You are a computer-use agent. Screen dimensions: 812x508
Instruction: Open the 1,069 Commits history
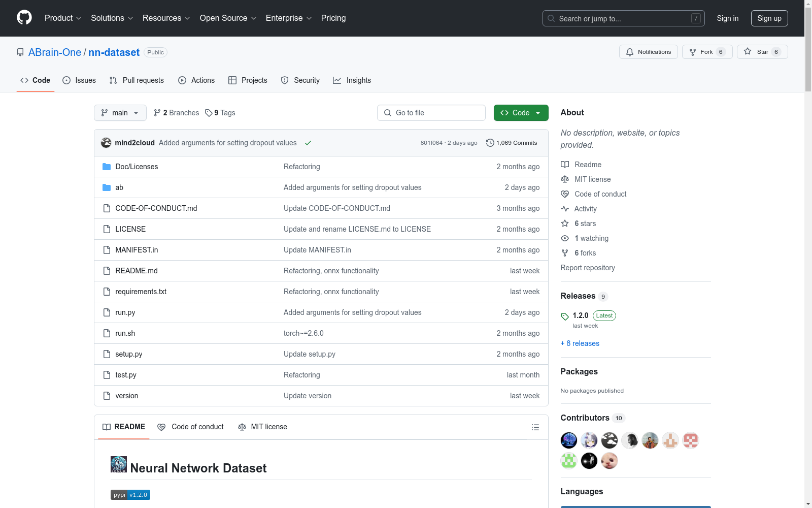[512, 143]
